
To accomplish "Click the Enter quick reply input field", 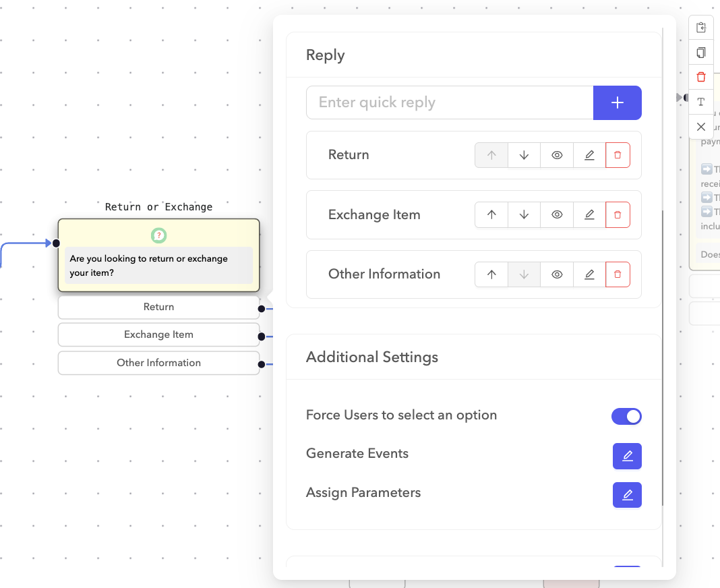I will point(449,102).
